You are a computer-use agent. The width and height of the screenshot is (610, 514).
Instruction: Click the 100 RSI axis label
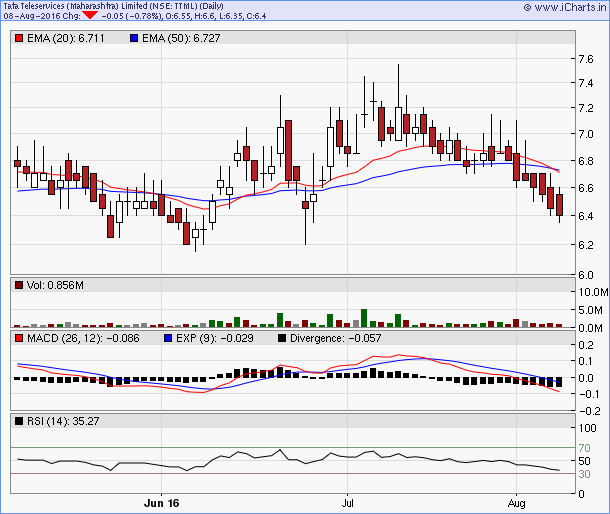(587, 428)
